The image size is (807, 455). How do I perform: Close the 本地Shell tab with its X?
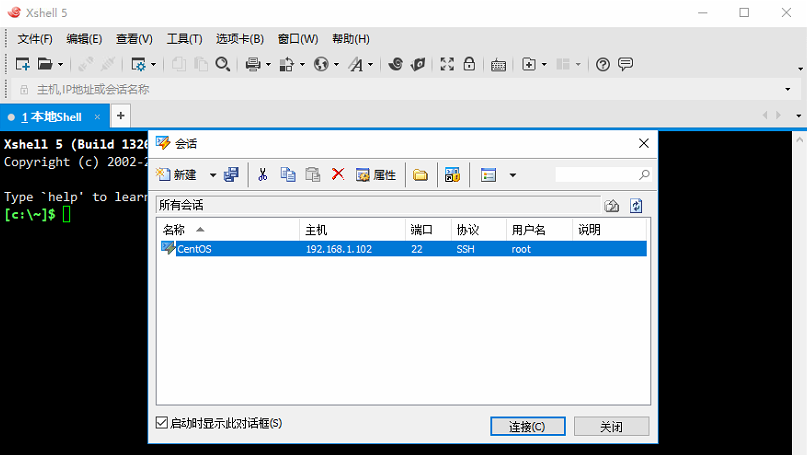(97, 117)
